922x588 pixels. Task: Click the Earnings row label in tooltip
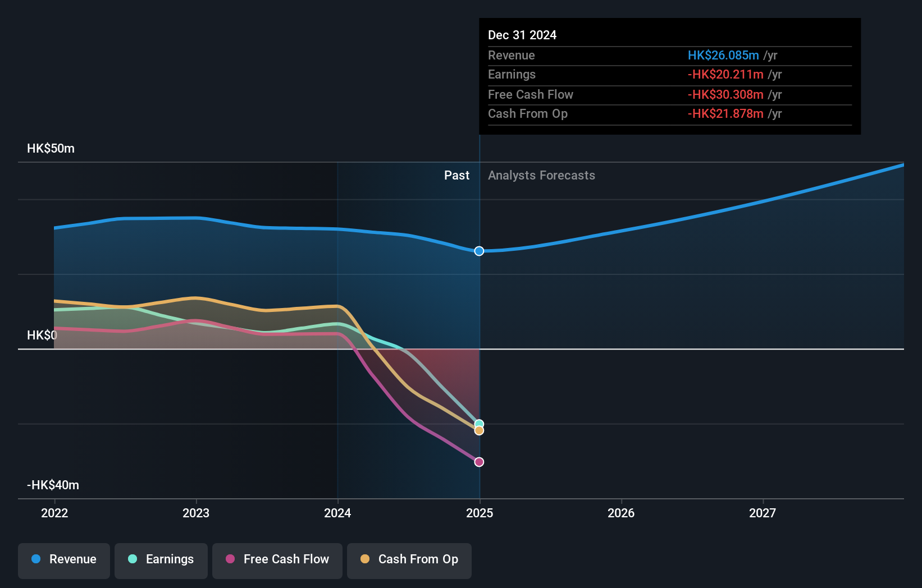tap(512, 75)
